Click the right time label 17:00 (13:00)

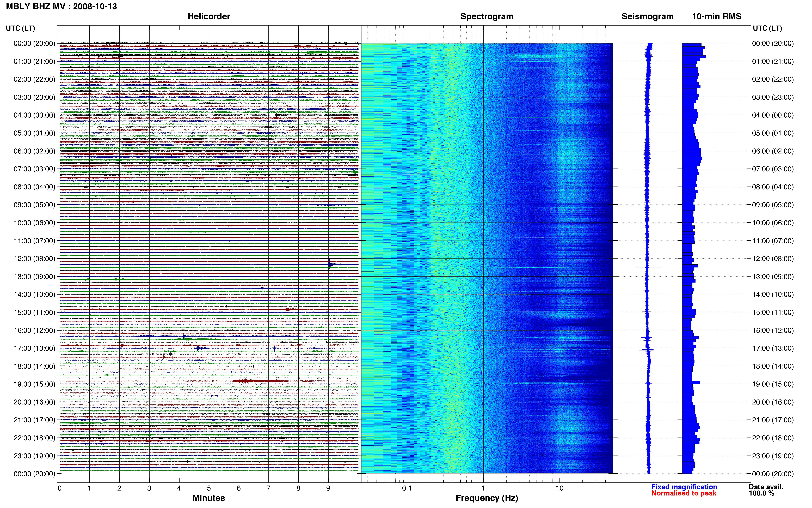(773, 348)
